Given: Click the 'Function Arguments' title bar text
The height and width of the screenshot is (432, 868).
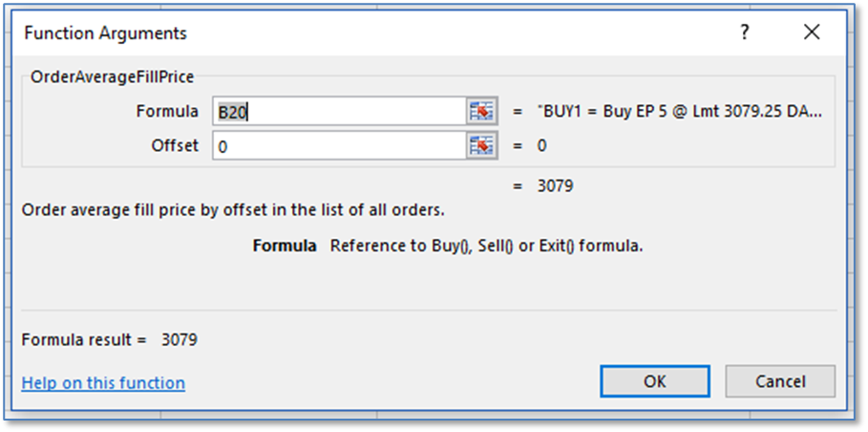Looking at the screenshot, I should (106, 33).
